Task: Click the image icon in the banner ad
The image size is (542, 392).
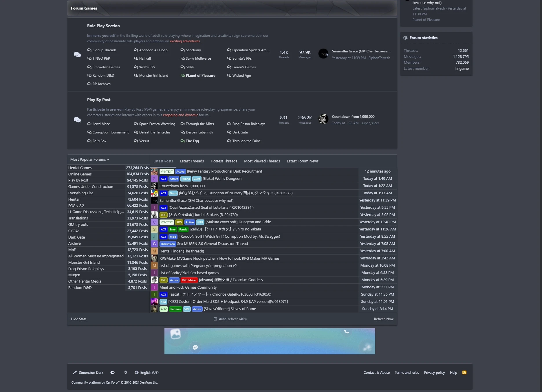Action: [x=175, y=334]
